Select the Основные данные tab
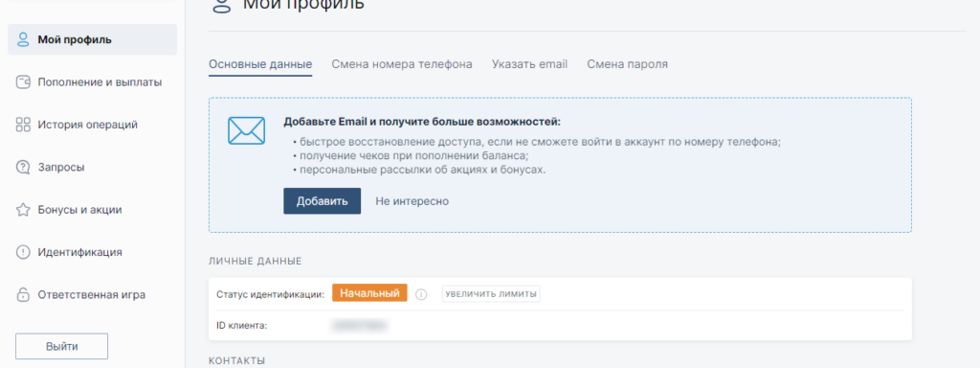980x368 pixels. coord(260,64)
